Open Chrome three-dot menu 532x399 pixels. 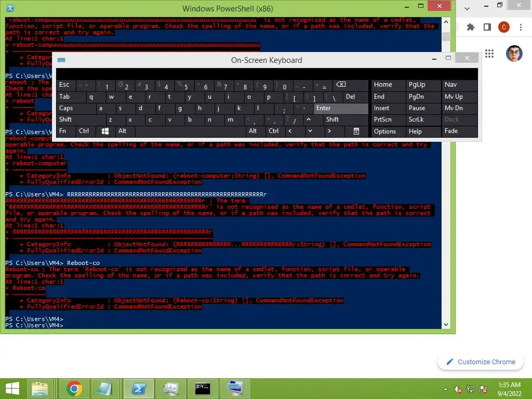pos(521,27)
